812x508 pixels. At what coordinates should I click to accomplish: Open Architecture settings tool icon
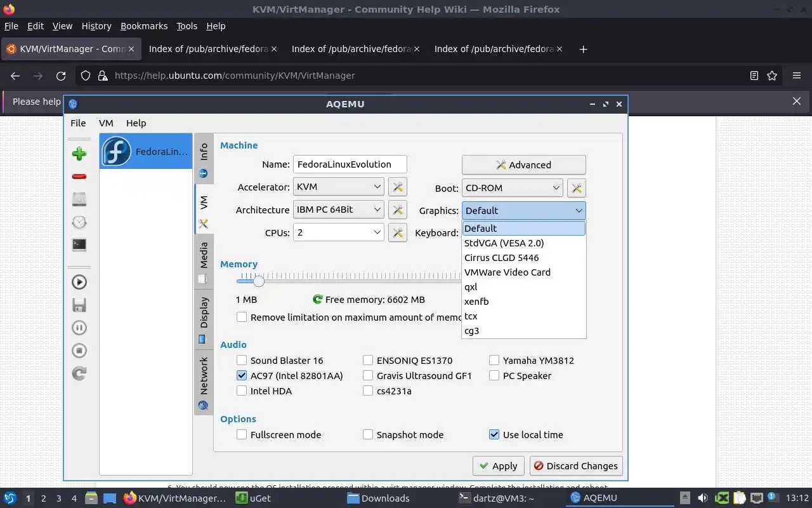coord(397,210)
